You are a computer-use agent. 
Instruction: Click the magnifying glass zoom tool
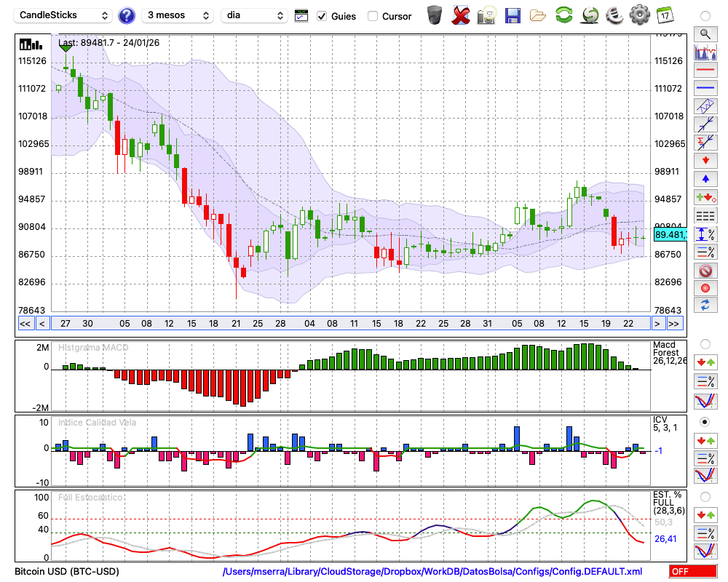click(x=705, y=33)
